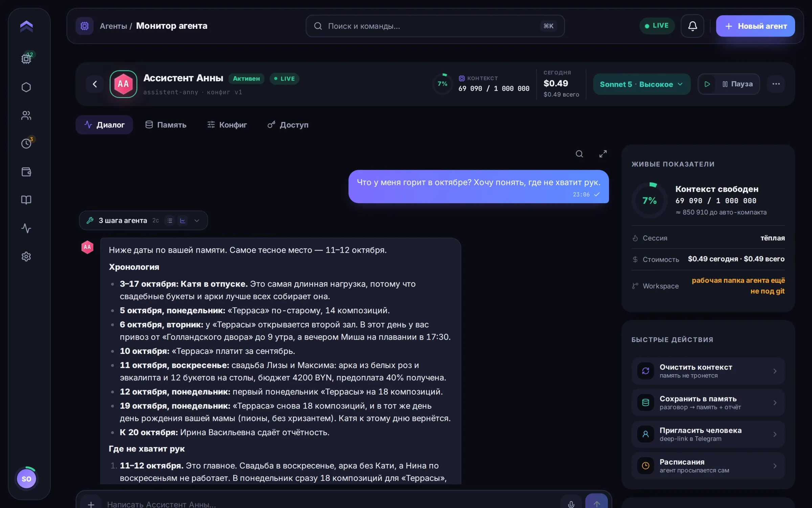Open Пригласить человека chevron arrow

pyautogui.click(x=775, y=434)
